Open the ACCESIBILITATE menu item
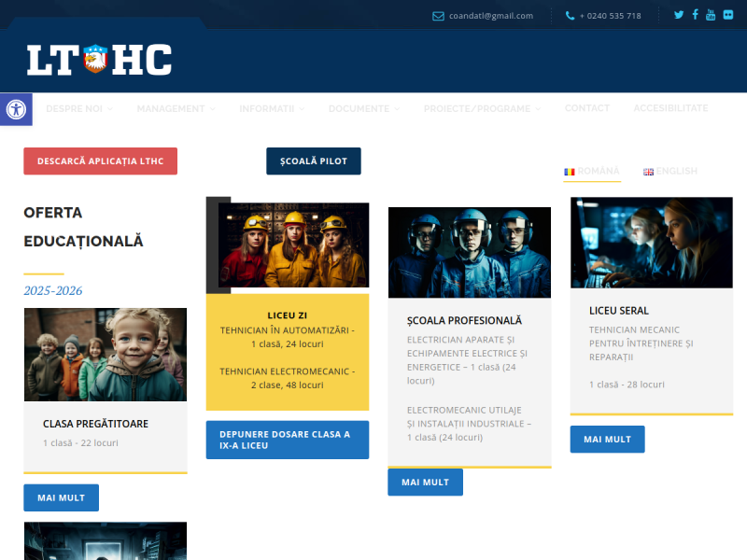This screenshot has height=560, width=747. [x=670, y=108]
